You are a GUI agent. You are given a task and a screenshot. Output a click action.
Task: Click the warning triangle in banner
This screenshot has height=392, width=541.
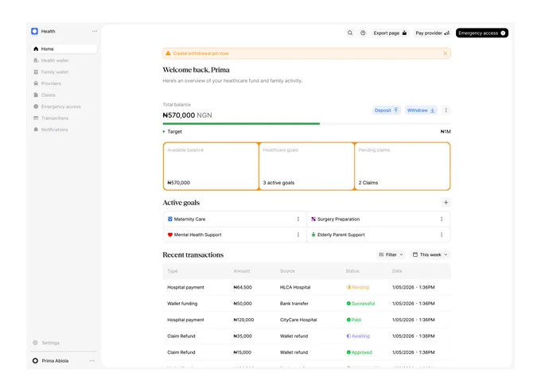[168, 53]
